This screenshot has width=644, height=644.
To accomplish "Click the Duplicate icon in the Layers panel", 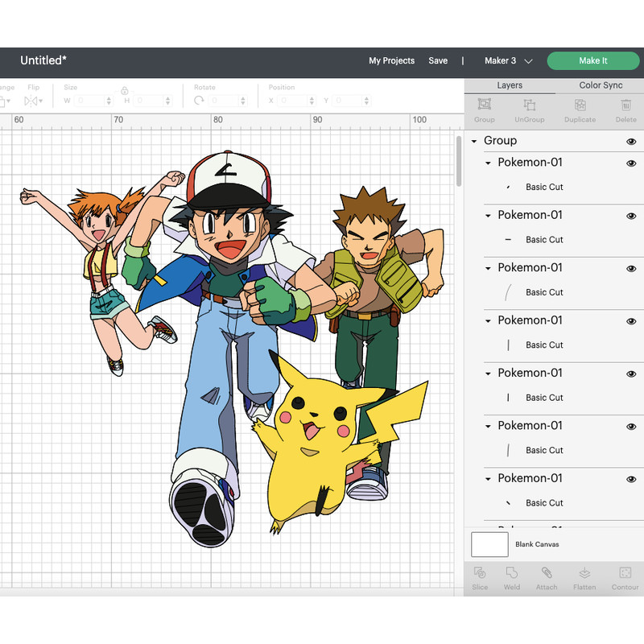I will 580,109.
